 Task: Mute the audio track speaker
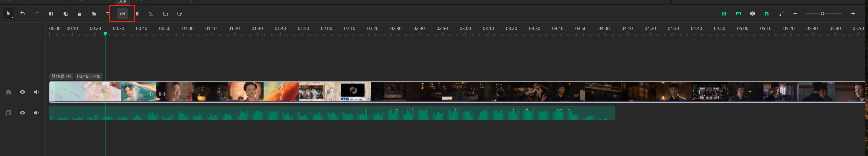37,113
